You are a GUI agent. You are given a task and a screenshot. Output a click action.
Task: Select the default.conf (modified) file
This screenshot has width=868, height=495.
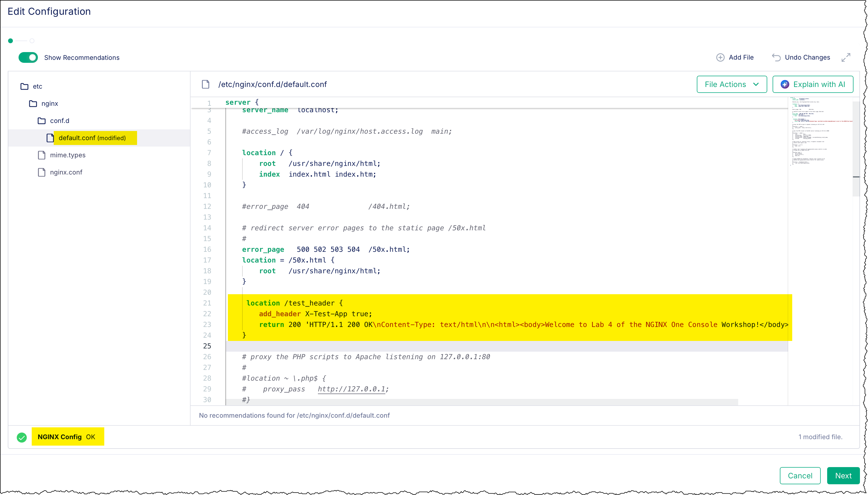92,138
